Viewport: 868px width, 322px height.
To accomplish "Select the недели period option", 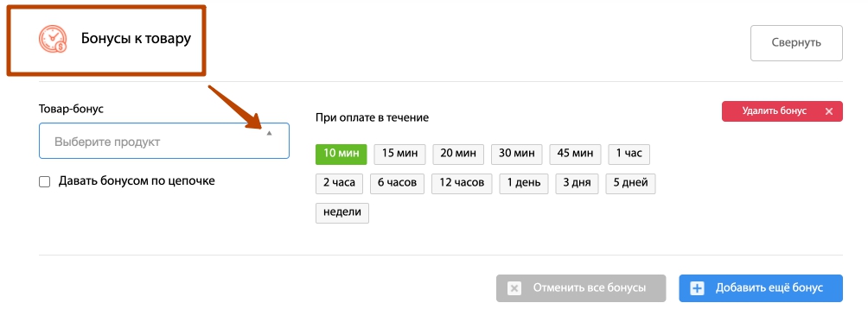I will (x=342, y=213).
